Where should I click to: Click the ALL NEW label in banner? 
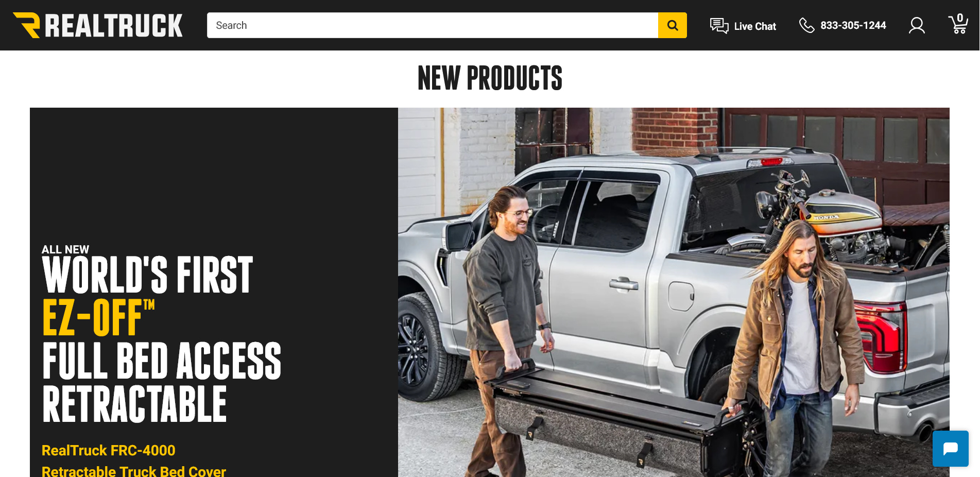[65, 249]
